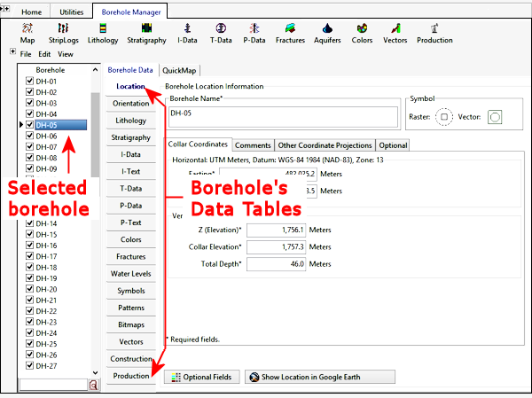Select the Lithology toolbar icon
This screenshot has height=398, width=532.
(x=103, y=34)
